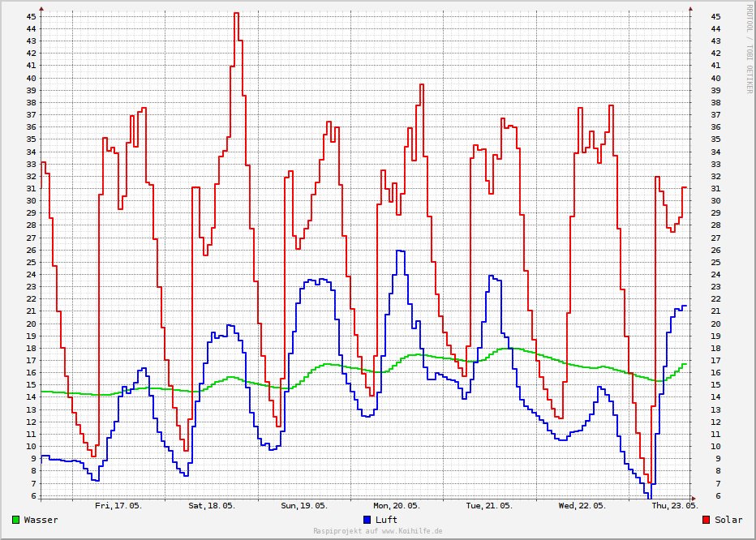Click the Fri, 17.05. date label
This screenshot has width=756, height=540.
pos(118,505)
